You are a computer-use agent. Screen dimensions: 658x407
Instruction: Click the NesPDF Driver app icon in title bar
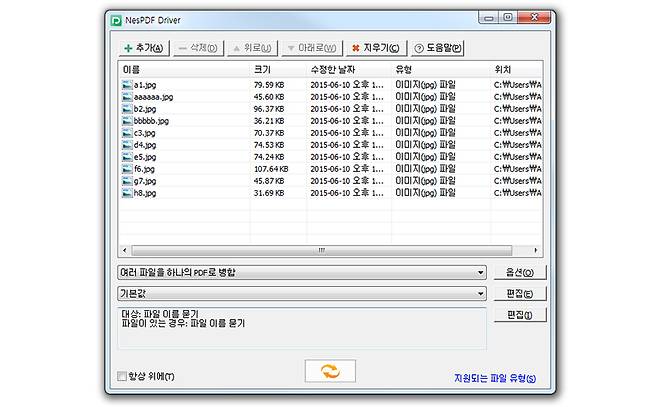[116, 20]
